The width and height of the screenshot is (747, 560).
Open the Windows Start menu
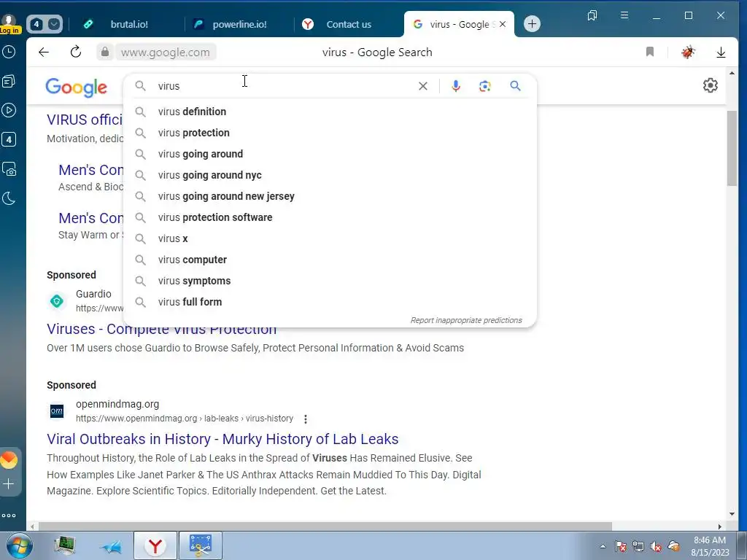click(20, 545)
